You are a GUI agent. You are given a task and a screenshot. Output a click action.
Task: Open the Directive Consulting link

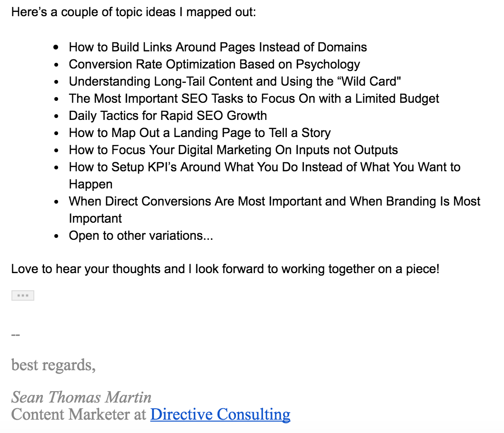[x=220, y=414]
